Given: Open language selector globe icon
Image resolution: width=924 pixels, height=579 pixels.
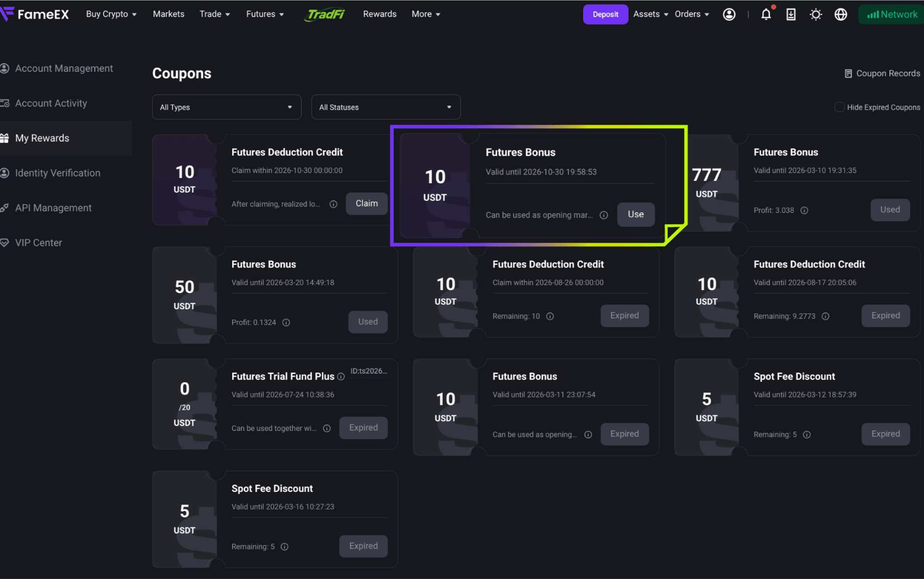Looking at the screenshot, I should pos(841,14).
